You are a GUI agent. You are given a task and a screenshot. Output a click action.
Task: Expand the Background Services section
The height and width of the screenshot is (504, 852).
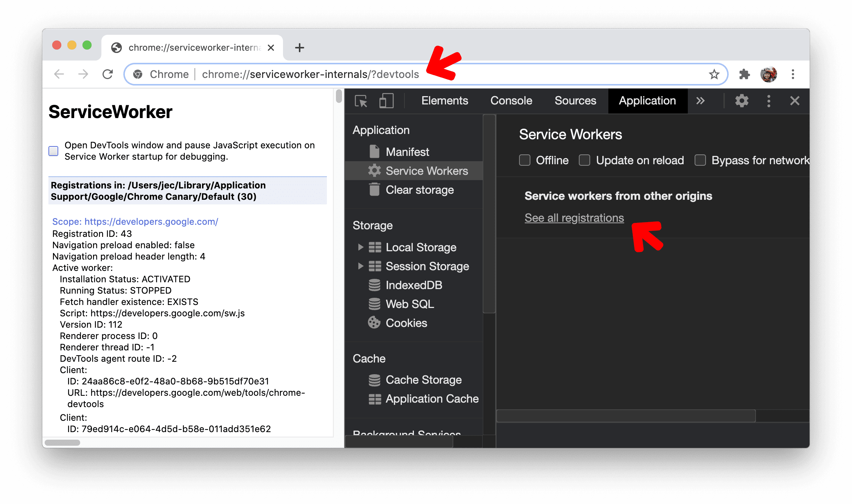[x=415, y=432]
